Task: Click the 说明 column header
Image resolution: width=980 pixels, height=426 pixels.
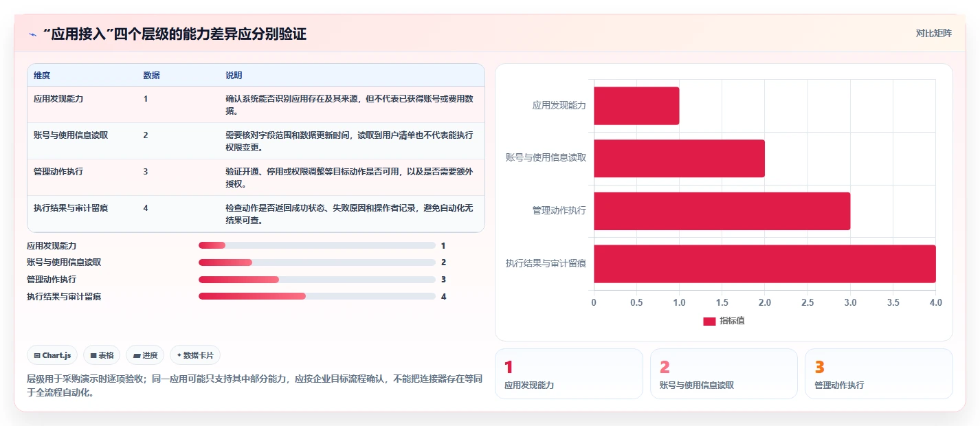Action: 234,75
